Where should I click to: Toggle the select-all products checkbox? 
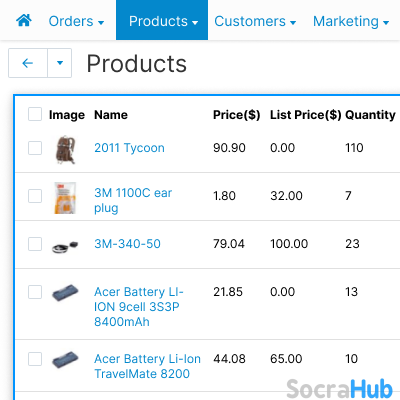coord(35,114)
